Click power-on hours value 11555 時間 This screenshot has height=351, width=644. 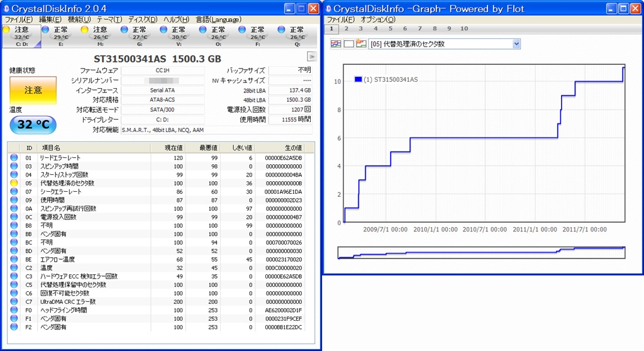tap(291, 120)
